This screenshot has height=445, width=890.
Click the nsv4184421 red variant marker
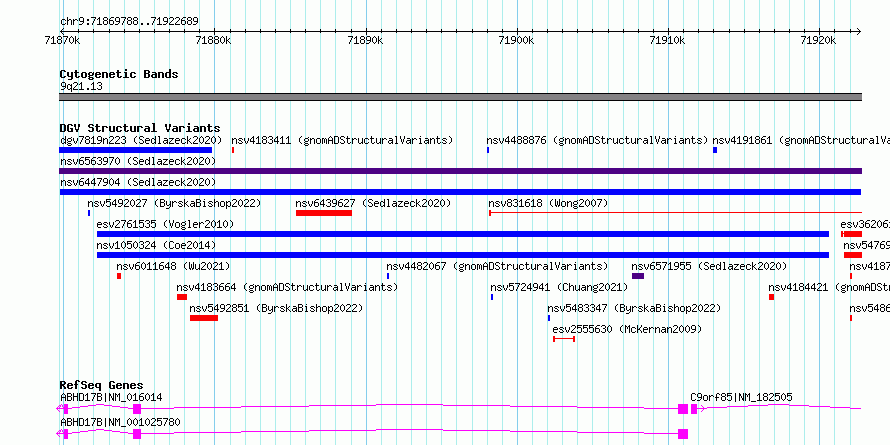pos(771,297)
